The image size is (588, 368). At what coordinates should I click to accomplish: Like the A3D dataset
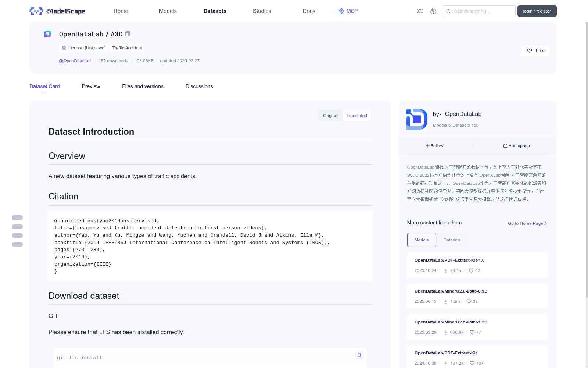click(535, 51)
